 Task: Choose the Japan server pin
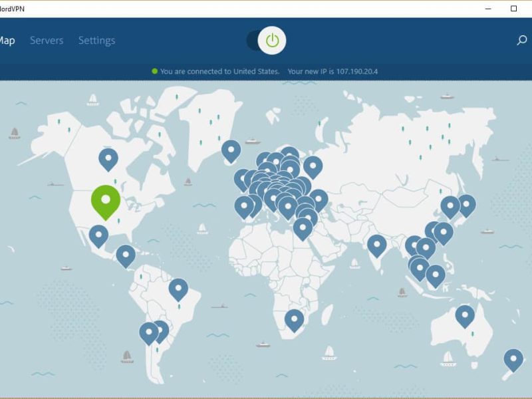467,206
